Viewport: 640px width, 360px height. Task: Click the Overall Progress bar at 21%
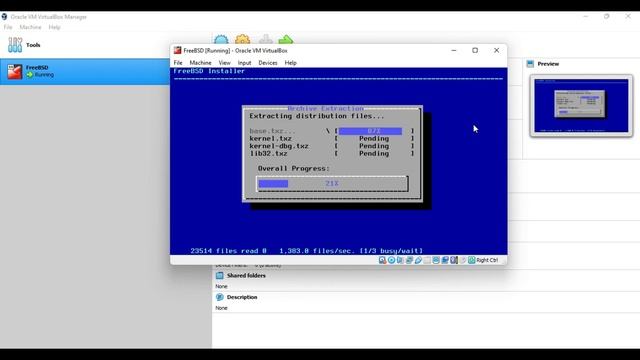pos(332,184)
